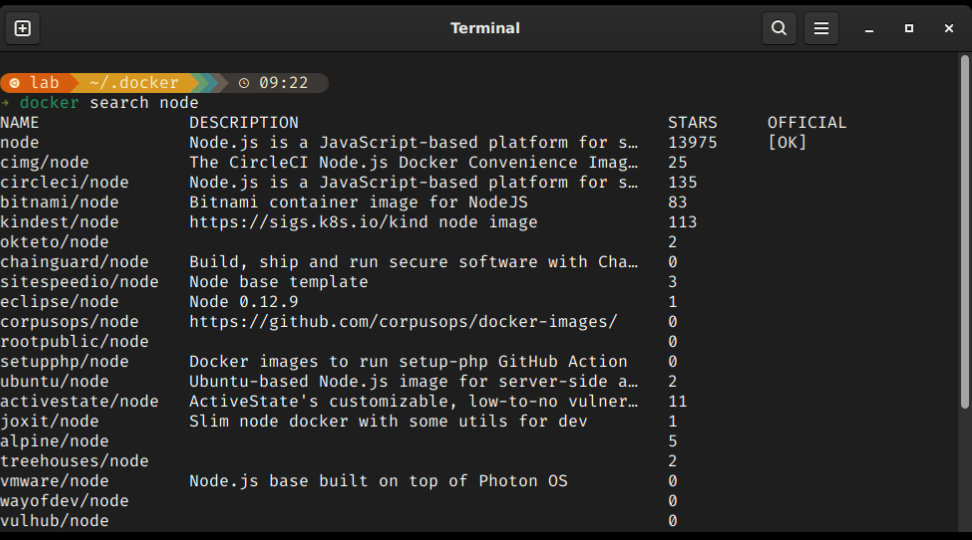This screenshot has width=972, height=540.
Task: Click the OFFICIAL column header
Action: click(806, 123)
